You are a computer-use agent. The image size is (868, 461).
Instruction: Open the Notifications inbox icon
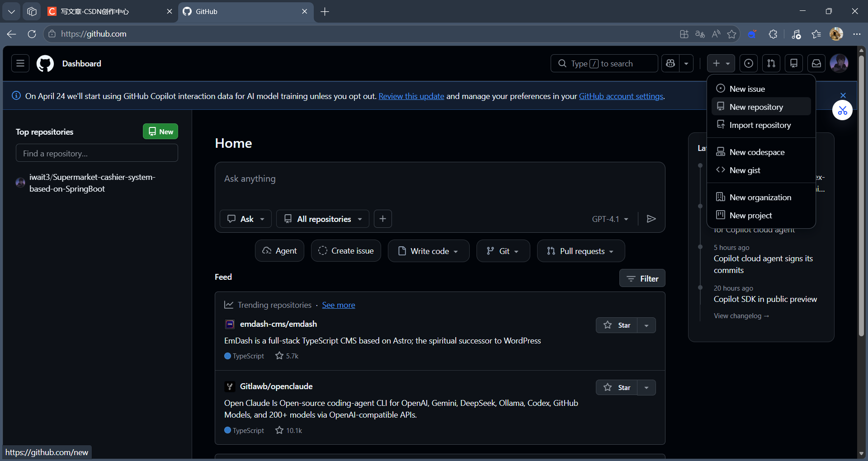pyautogui.click(x=816, y=63)
